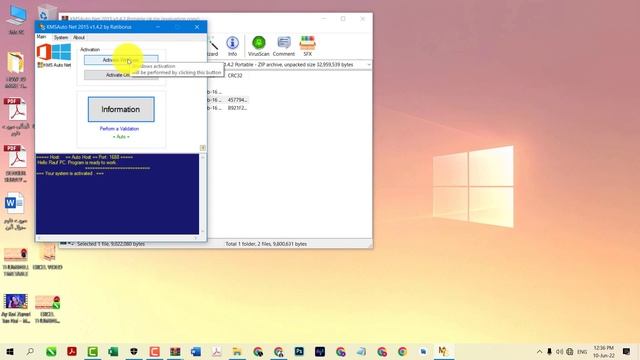Open the Main tab in KMSAuto
This screenshot has height=360, width=640.
pos(41,37)
